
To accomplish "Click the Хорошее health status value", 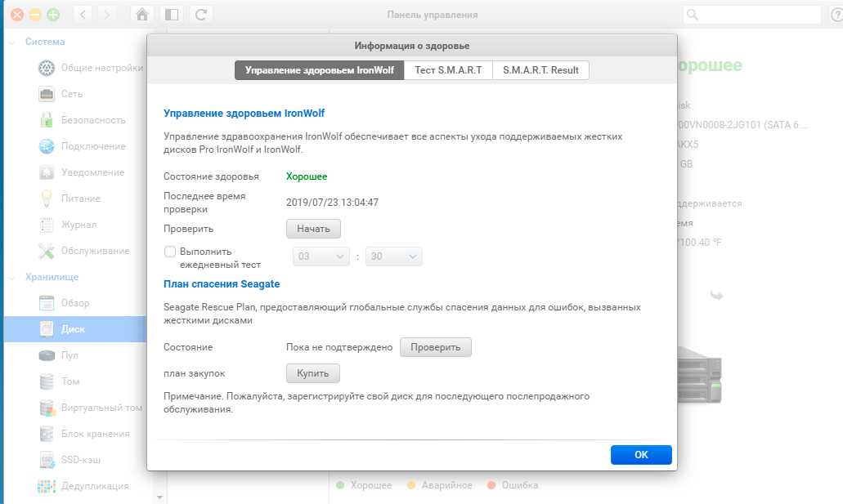I will click(x=307, y=176).
